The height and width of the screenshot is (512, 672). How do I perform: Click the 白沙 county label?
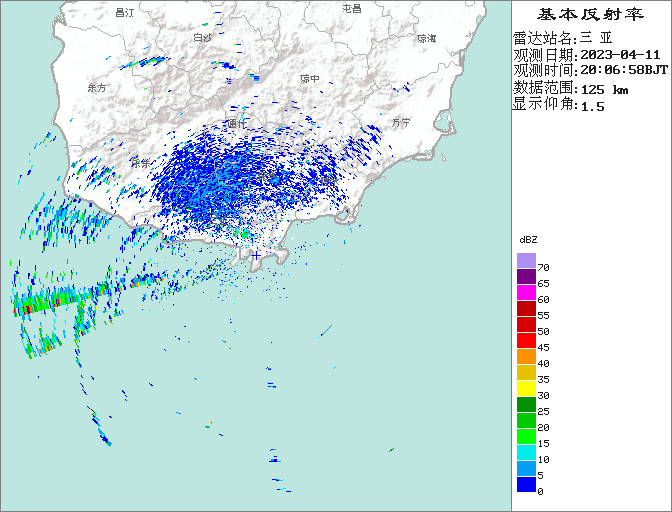pos(202,38)
